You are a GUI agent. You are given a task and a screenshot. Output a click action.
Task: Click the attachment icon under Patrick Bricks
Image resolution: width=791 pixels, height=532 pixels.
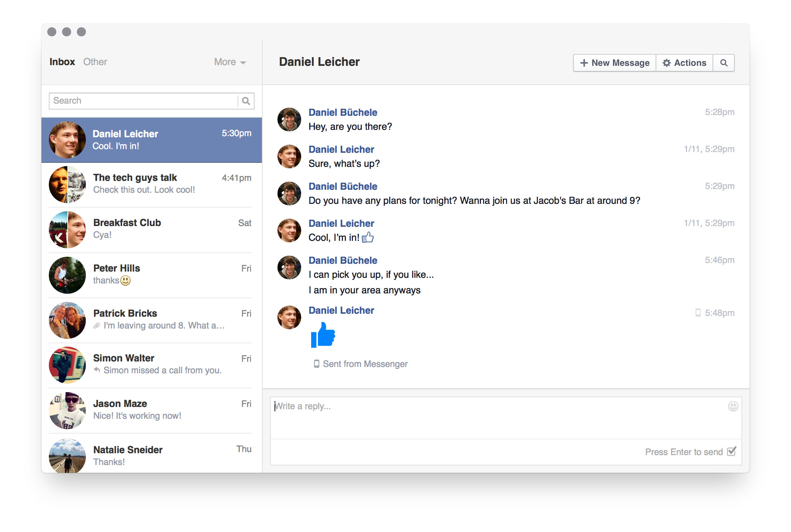click(x=97, y=326)
